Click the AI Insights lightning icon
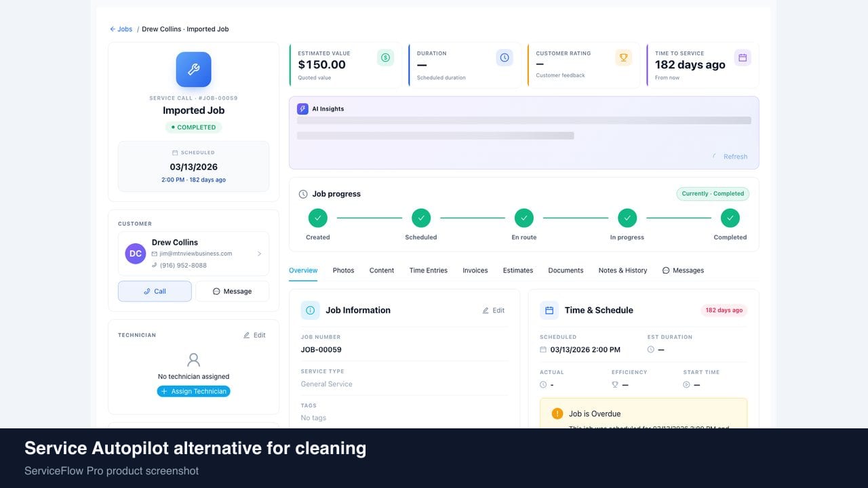 302,108
